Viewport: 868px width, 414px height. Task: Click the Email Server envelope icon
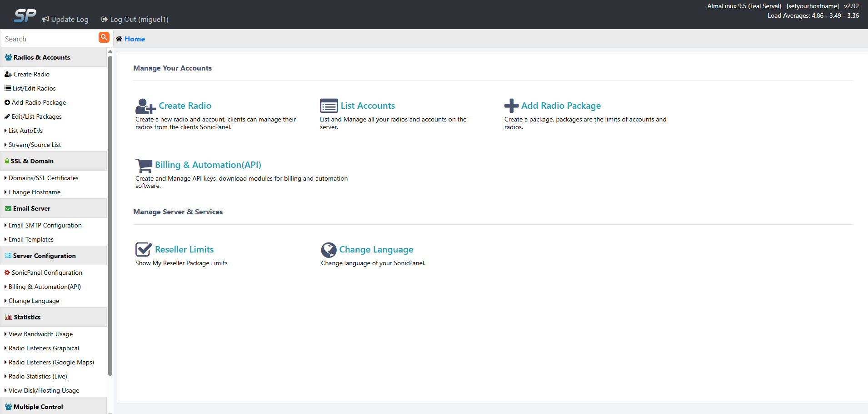pyautogui.click(x=8, y=208)
